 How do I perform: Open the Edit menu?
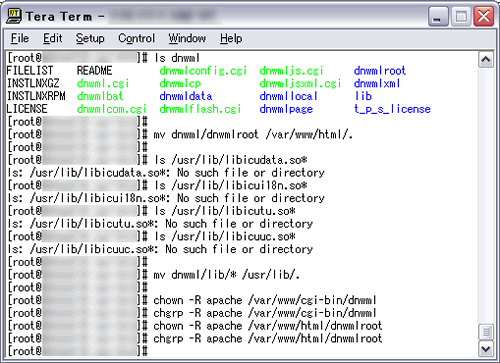pos(52,38)
